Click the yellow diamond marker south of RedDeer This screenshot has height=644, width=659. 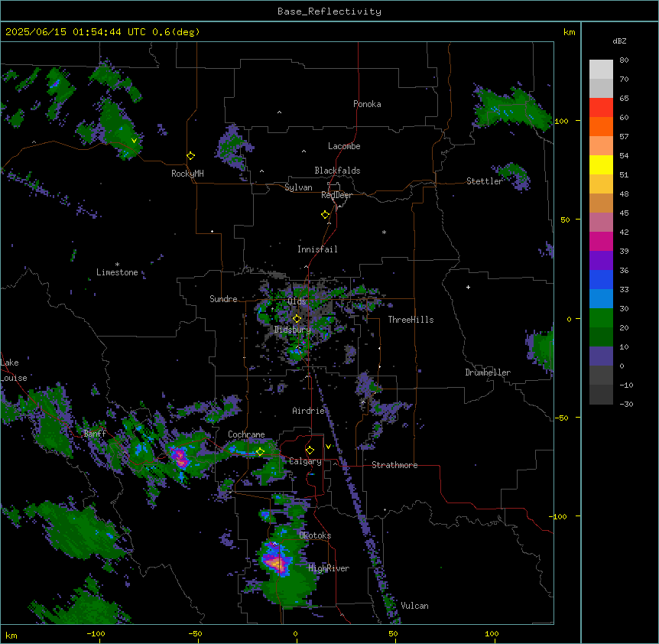(326, 215)
